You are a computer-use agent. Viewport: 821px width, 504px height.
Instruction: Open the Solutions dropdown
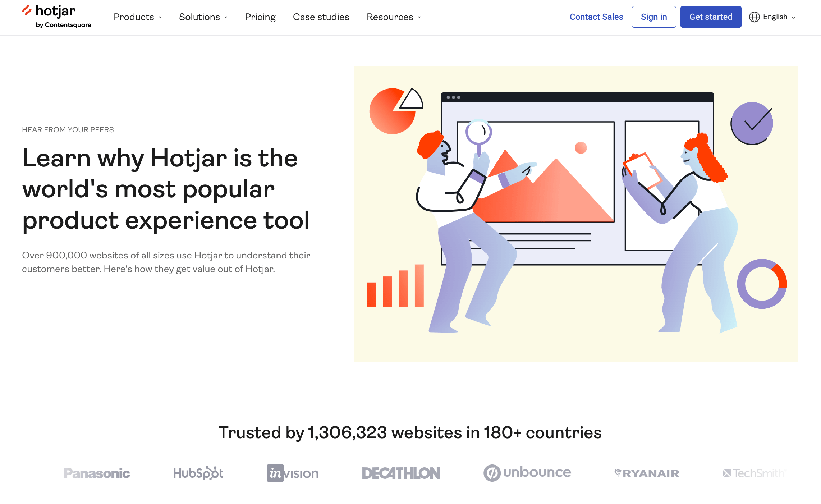[x=203, y=17]
